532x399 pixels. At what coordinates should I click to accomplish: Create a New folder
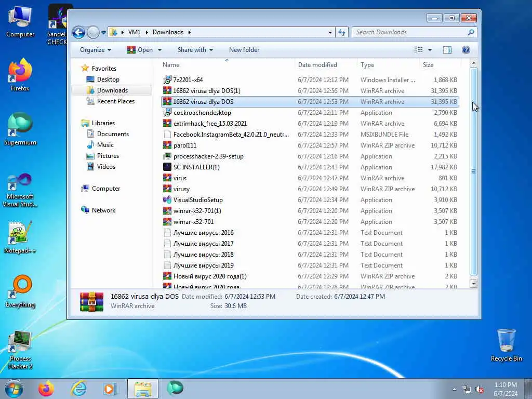pos(244,50)
